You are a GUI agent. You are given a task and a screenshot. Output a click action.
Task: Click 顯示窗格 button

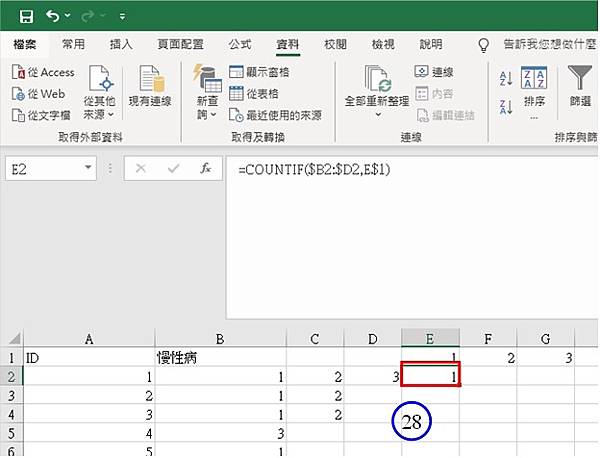click(259, 72)
